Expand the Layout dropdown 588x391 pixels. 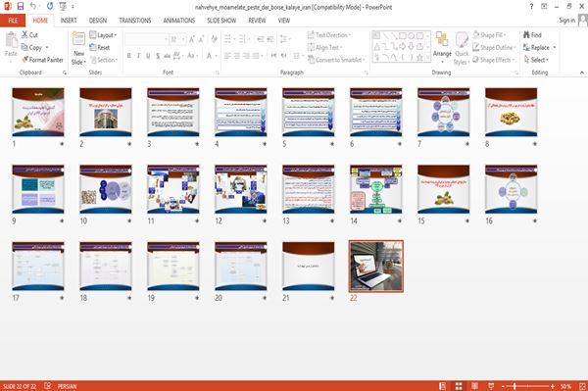pos(103,35)
